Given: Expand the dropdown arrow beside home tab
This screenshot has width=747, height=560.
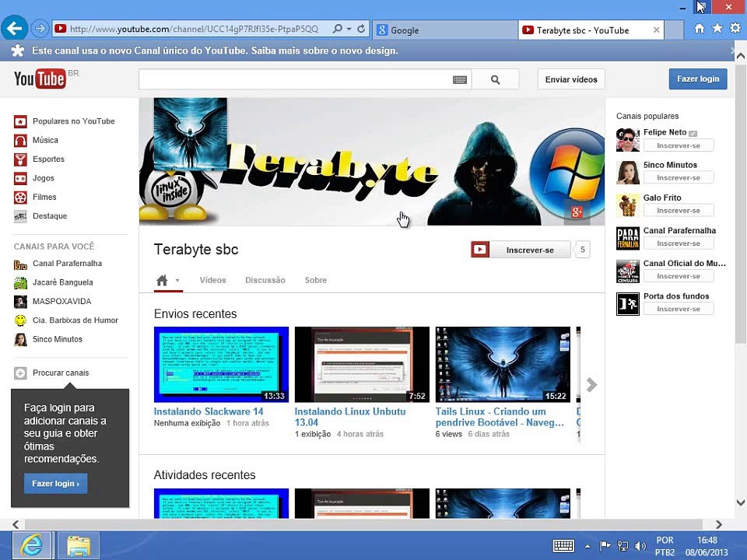Looking at the screenshot, I should pyautogui.click(x=177, y=280).
